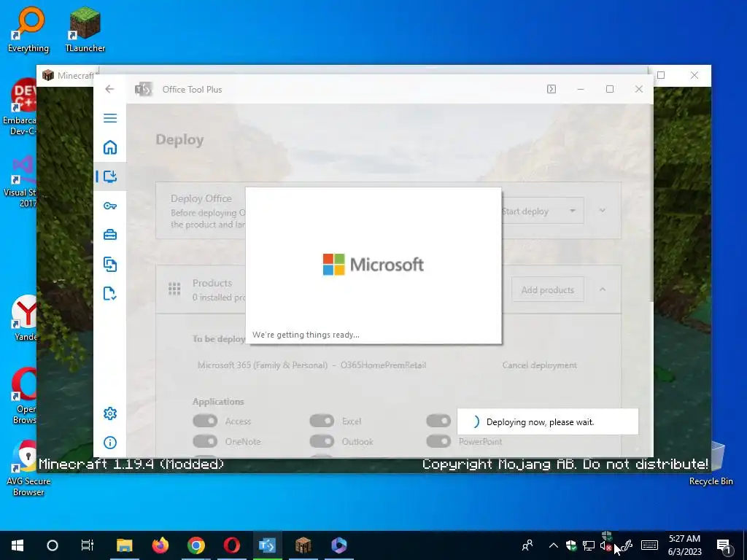747x560 pixels.
Task: Click the Office Tool Plus vertical scrollbar
Action: [x=651, y=203]
